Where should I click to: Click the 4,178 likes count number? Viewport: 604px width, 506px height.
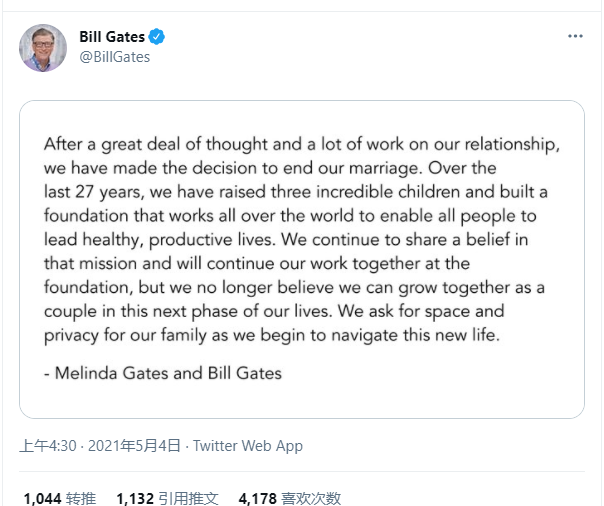click(x=257, y=497)
